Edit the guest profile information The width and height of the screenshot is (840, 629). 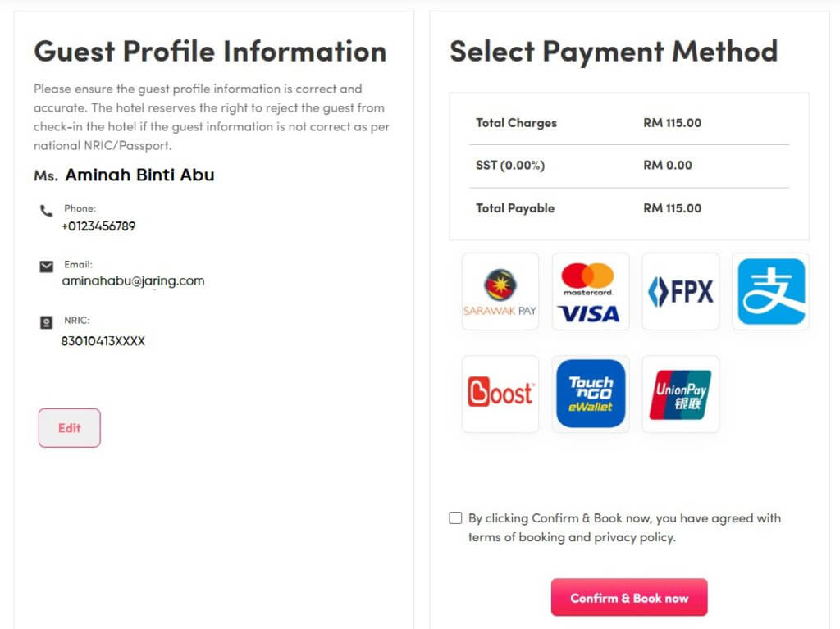click(70, 428)
